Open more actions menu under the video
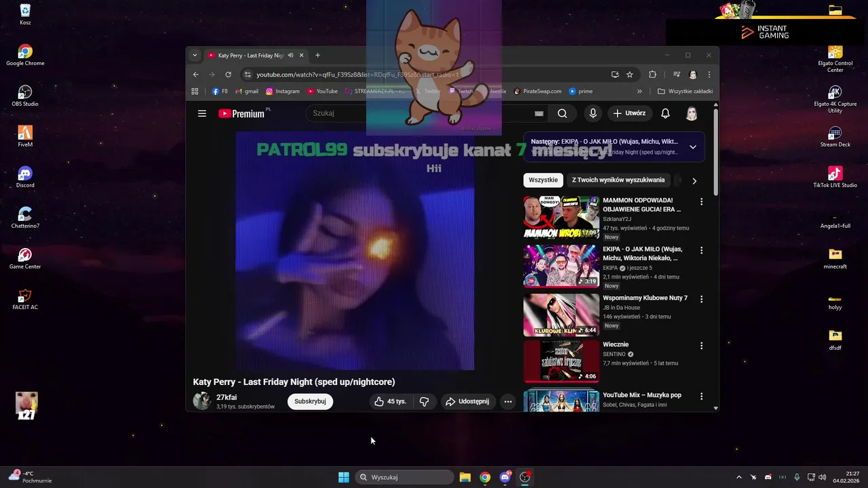Screen dimensions: 868x488 (x=508, y=401)
